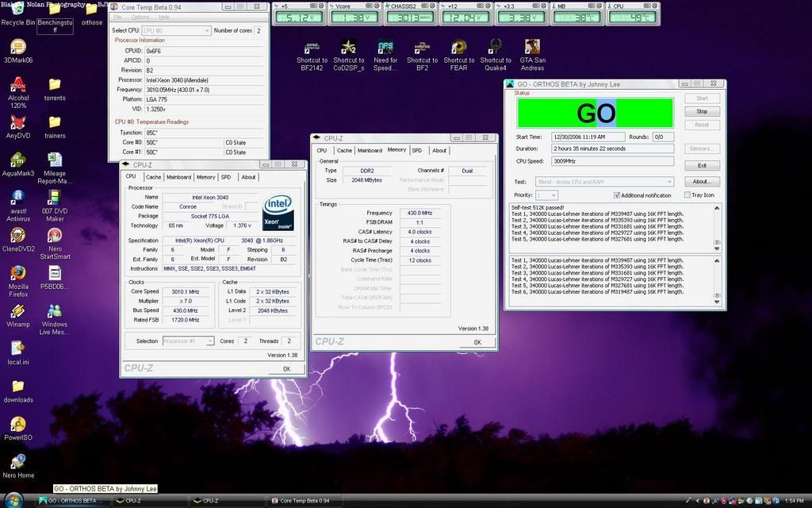Click the taskbar clock showing 1:54 PM
812x508 pixels.
[794, 501]
